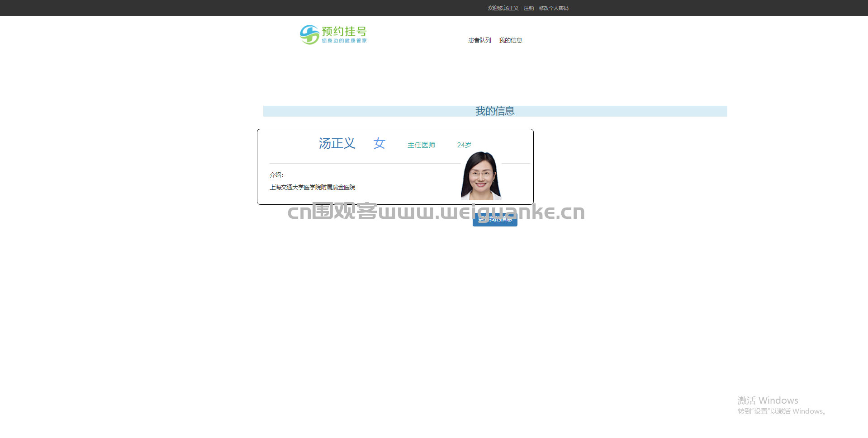The height and width of the screenshot is (438, 868).
Task: Click the blue 更新我的信息 button
Action: tap(495, 220)
